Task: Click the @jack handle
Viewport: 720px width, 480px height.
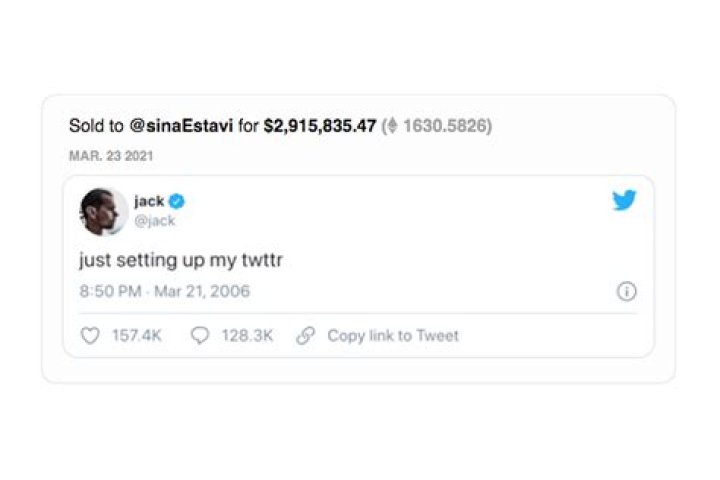Action: click(154, 220)
